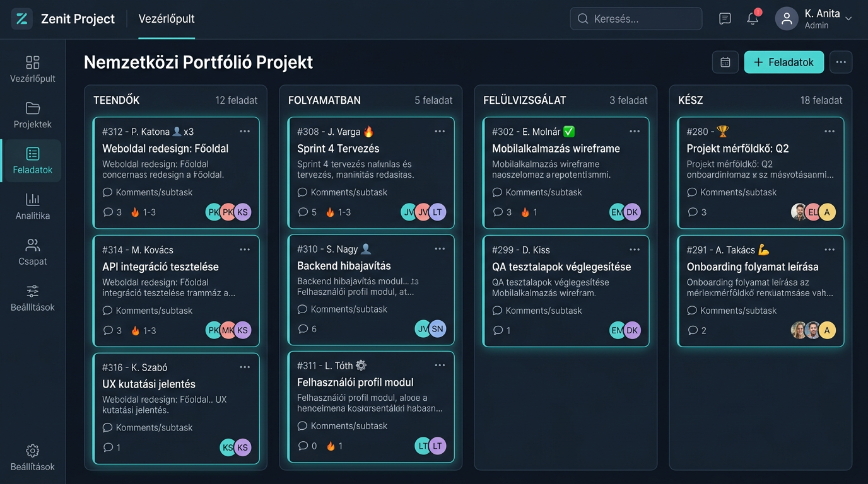
Task: Click comment count icon on Projekt mérföldkő card
Action: (x=693, y=212)
